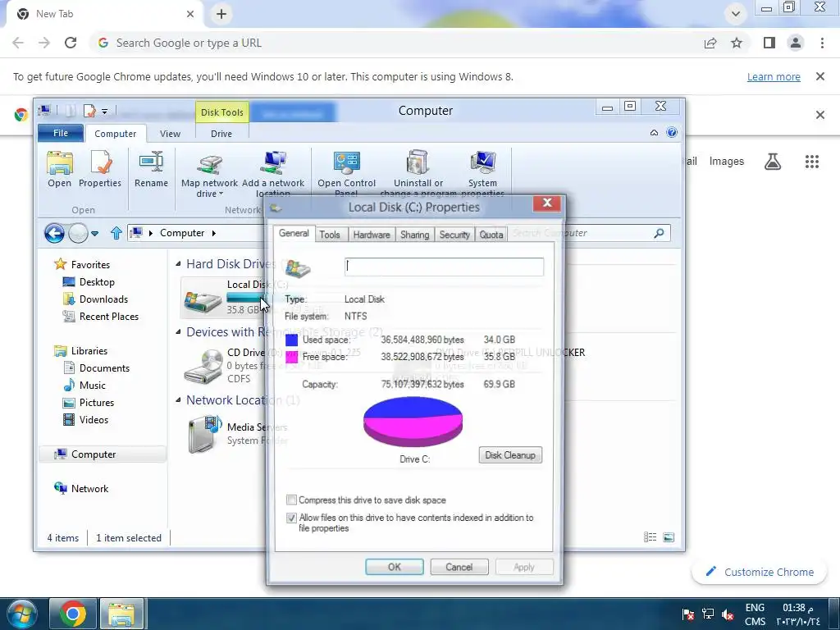Image resolution: width=840 pixels, height=630 pixels.
Task: Click the drive label text field
Action: tap(444, 267)
